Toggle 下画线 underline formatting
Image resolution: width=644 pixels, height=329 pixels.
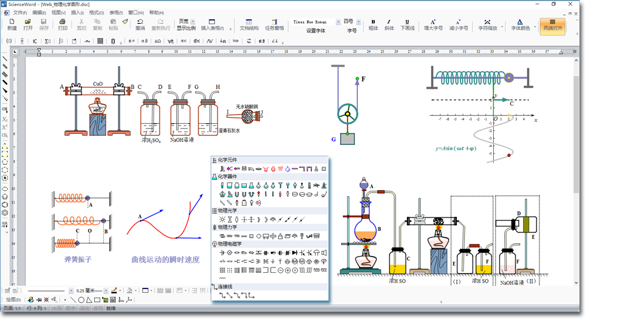point(407,24)
